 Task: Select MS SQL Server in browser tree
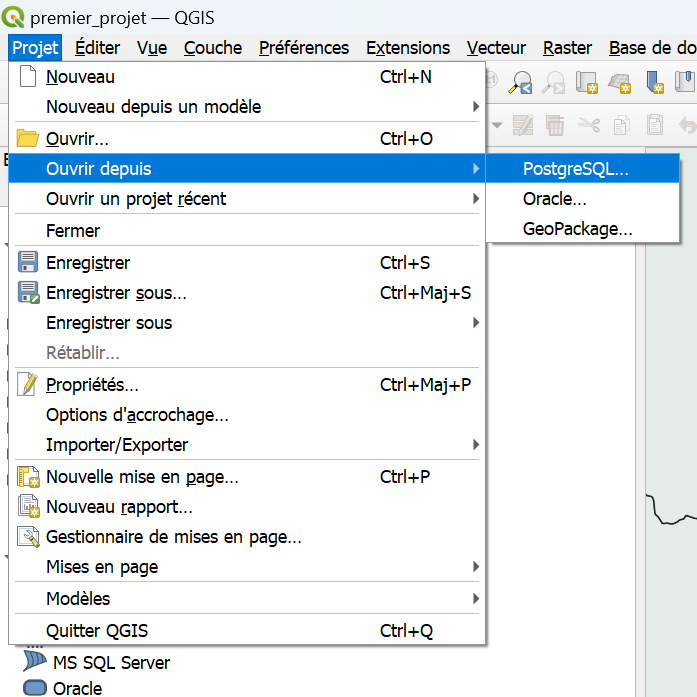click(x=111, y=662)
